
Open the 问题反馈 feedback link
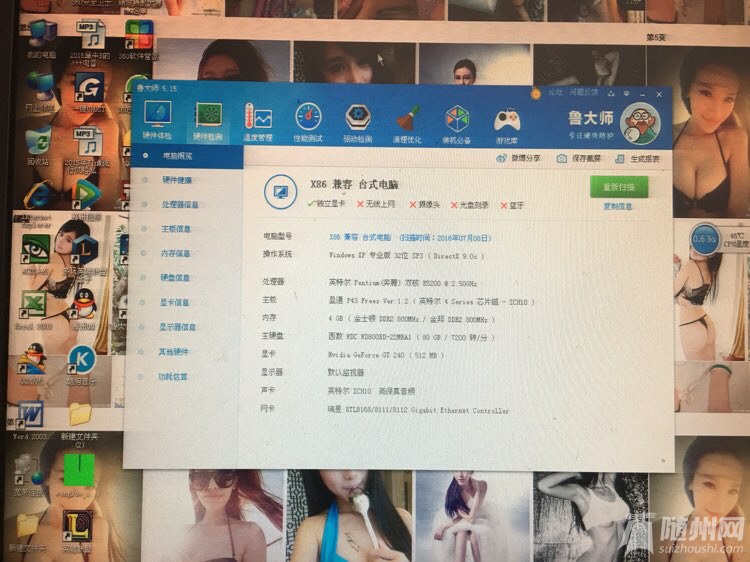(x=584, y=92)
